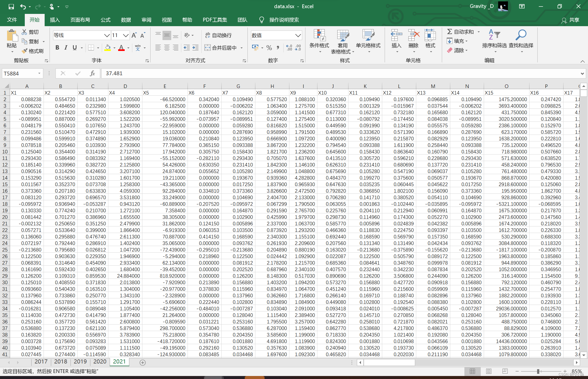588x379 pixels.
Task: Click the Insert Function fx icon
Action: click(92, 73)
